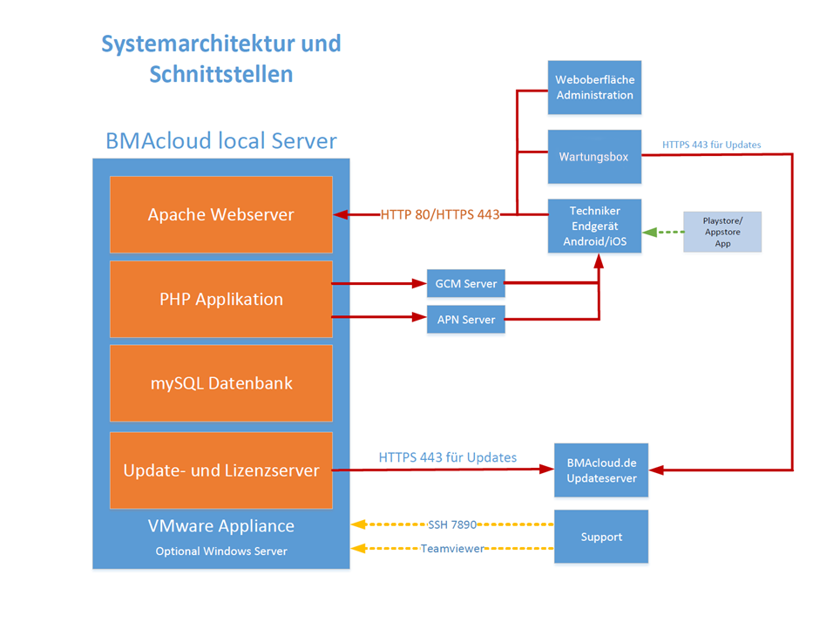Click the SSH 7890 connection label
The height and width of the screenshot is (622, 840).
click(452, 524)
